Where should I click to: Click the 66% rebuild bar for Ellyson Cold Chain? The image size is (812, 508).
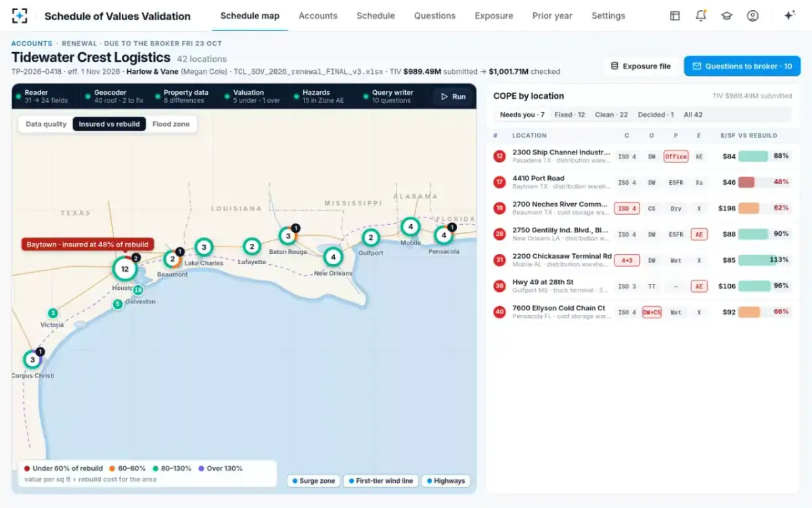pyautogui.click(x=764, y=312)
